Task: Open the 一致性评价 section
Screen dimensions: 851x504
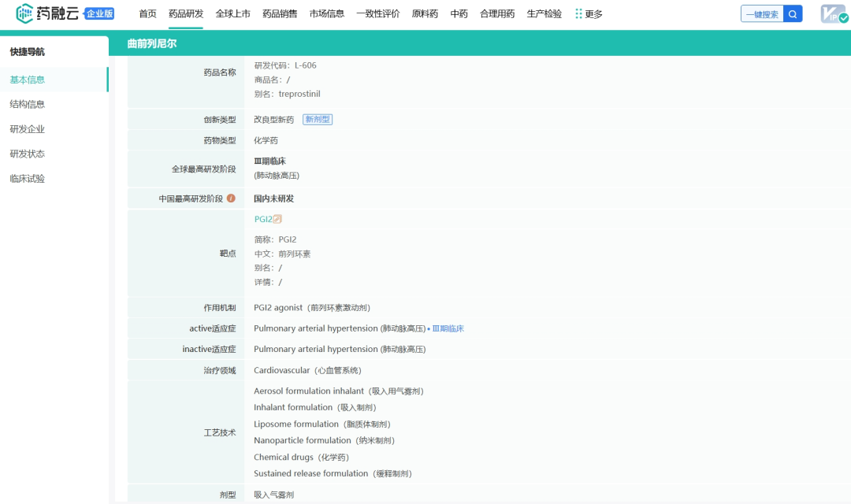Action: point(378,13)
